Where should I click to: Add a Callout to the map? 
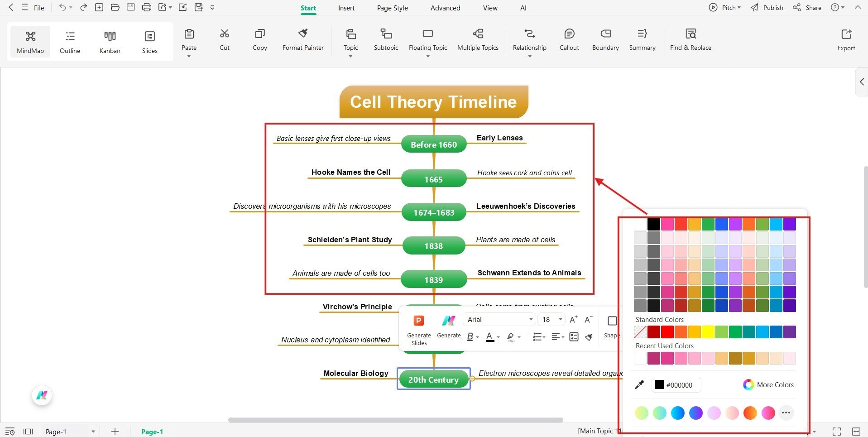[x=569, y=40]
